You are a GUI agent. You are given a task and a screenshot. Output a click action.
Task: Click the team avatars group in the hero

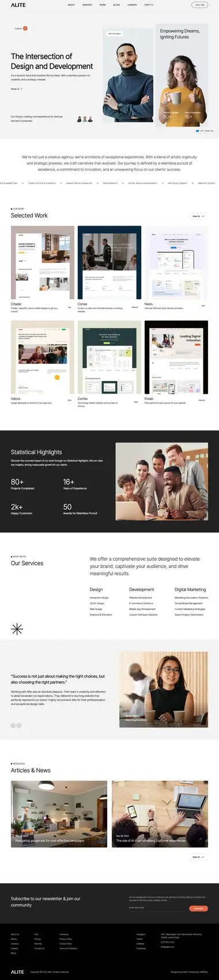pos(85,119)
